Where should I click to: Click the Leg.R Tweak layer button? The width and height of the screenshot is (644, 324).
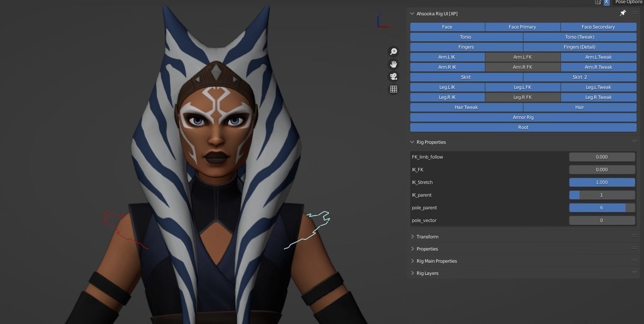pyautogui.click(x=599, y=97)
